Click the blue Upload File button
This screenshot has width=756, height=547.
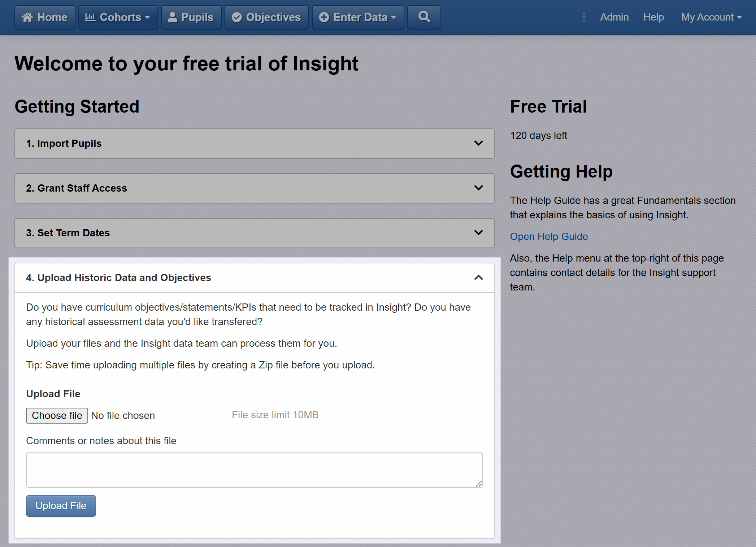[x=61, y=506]
